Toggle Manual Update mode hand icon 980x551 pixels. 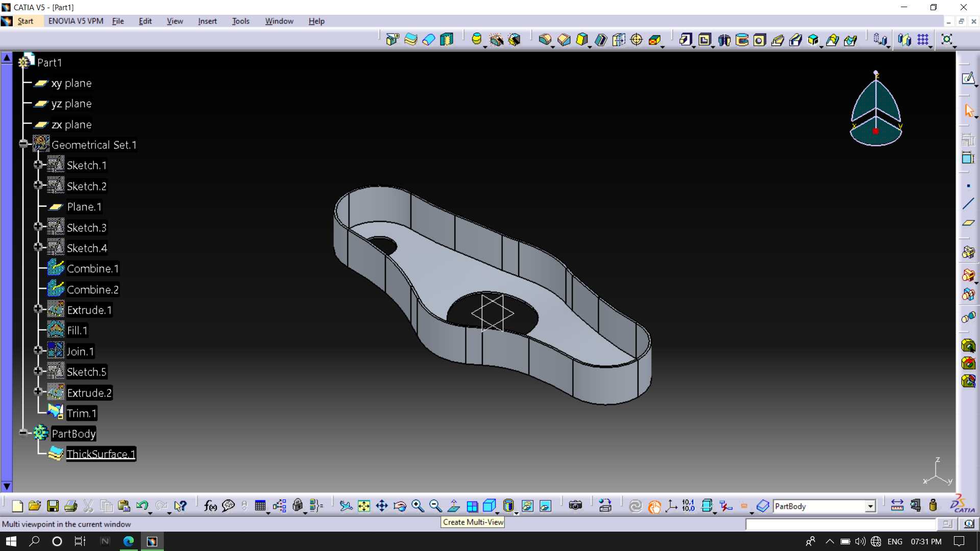point(654,506)
